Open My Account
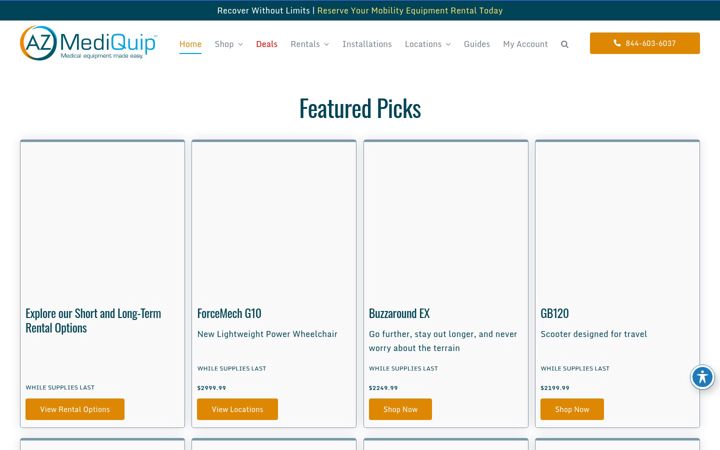Image resolution: width=720 pixels, height=450 pixels. [525, 44]
